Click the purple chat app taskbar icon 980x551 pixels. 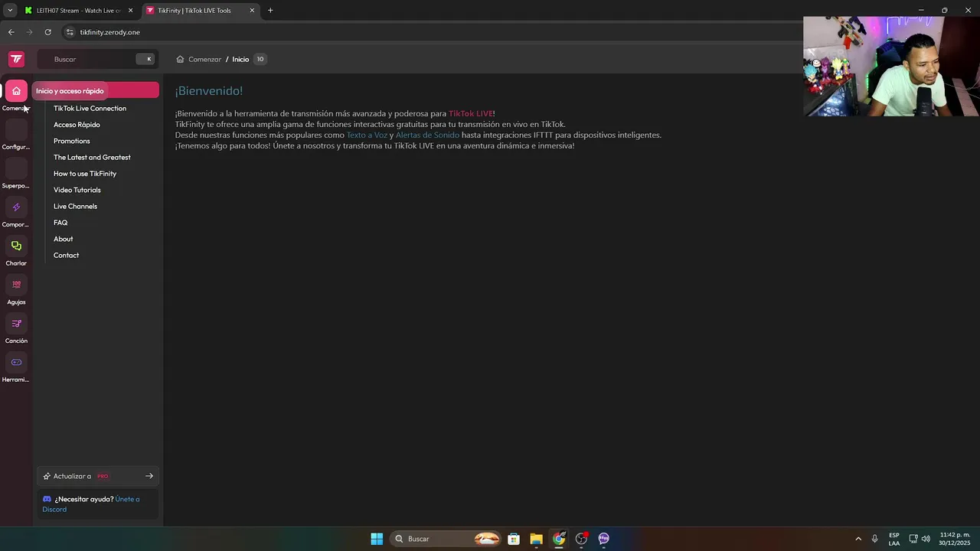pos(604,539)
